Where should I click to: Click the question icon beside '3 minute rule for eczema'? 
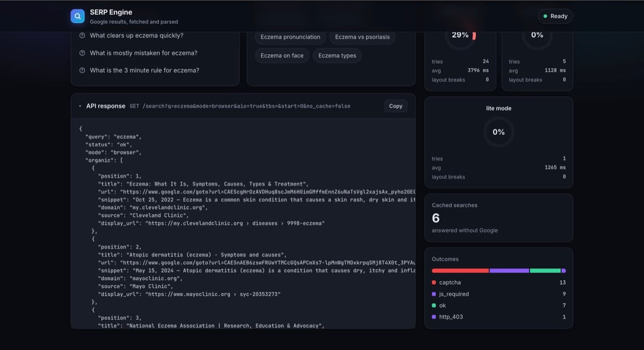pyautogui.click(x=82, y=70)
